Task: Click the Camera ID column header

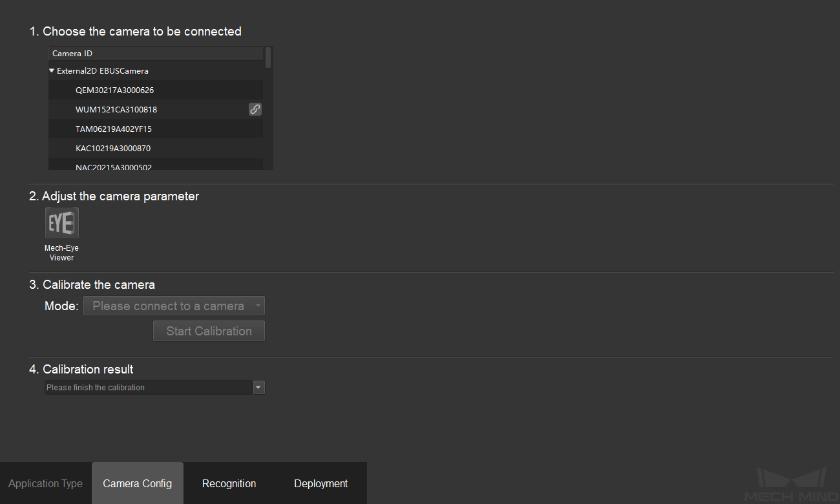Action: click(156, 54)
